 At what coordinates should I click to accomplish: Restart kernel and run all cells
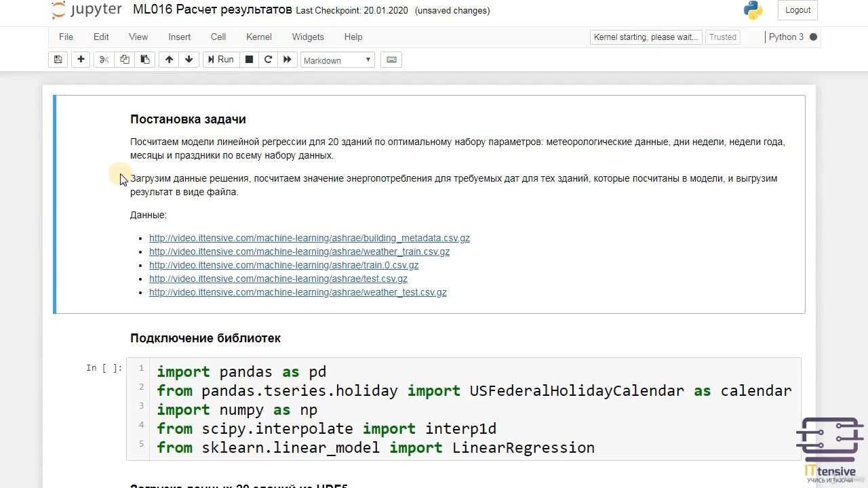pos(288,60)
